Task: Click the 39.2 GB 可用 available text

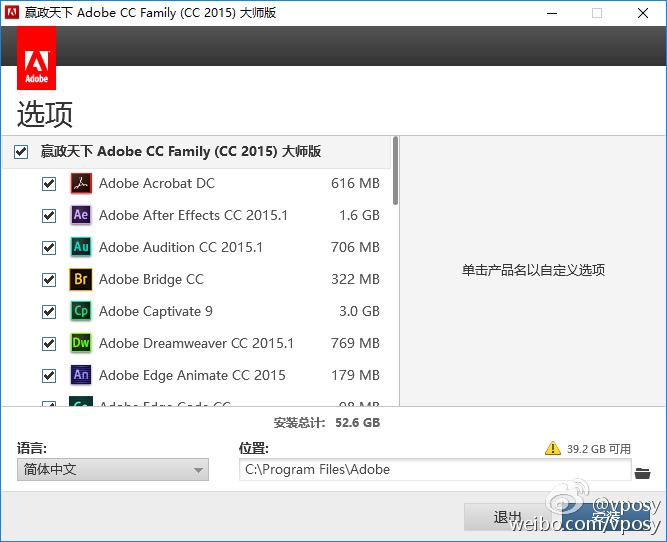Action: pyautogui.click(x=599, y=449)
